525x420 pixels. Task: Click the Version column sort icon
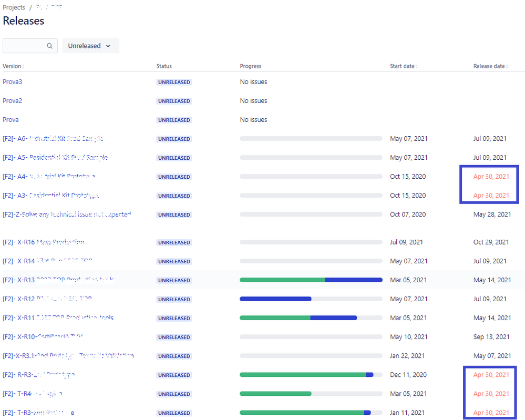pos(23,67)
